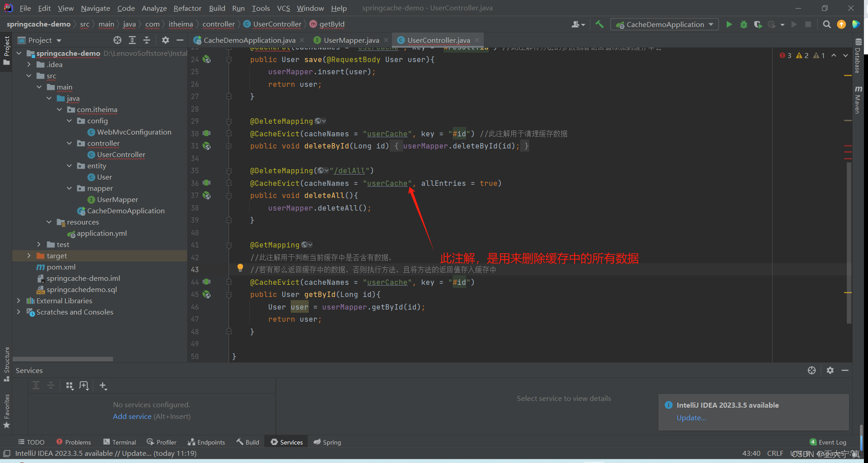Select UserController in project tree
This screenshot has width=868, height=463.
tap(121, 154)
